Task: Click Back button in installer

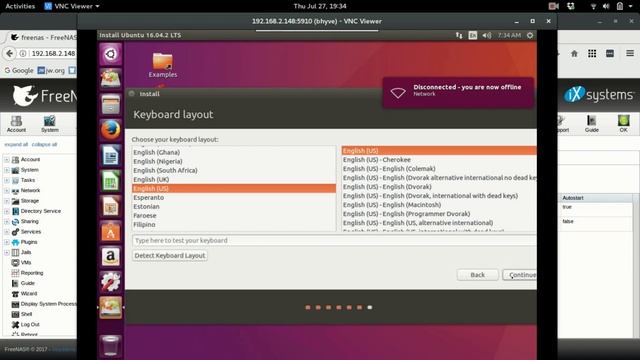Action: click(x=478, y=275)
